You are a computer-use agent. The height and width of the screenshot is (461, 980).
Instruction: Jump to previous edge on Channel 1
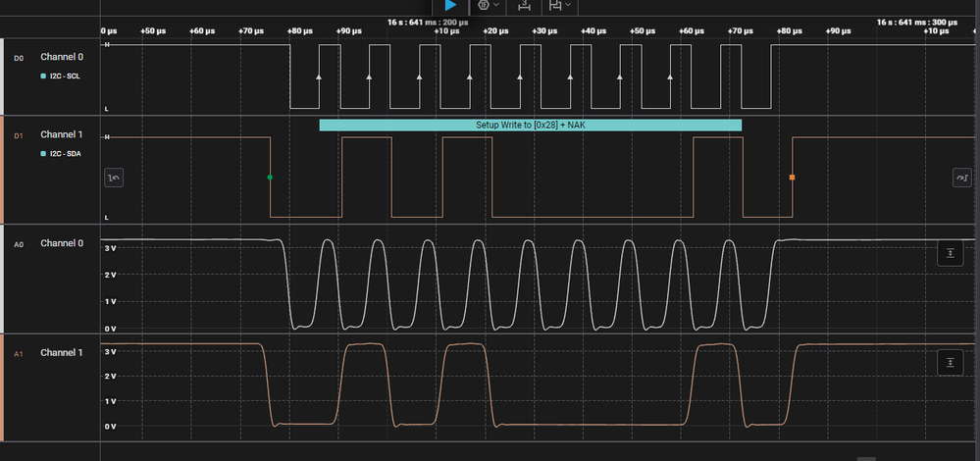tap(115, 178)
